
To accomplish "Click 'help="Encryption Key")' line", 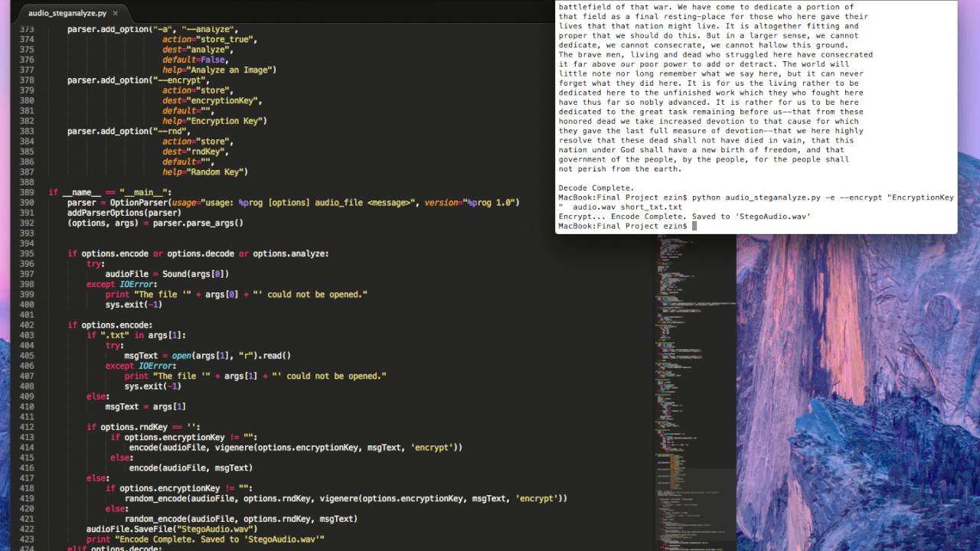I will pyautogui.click(x=214, y=121).
